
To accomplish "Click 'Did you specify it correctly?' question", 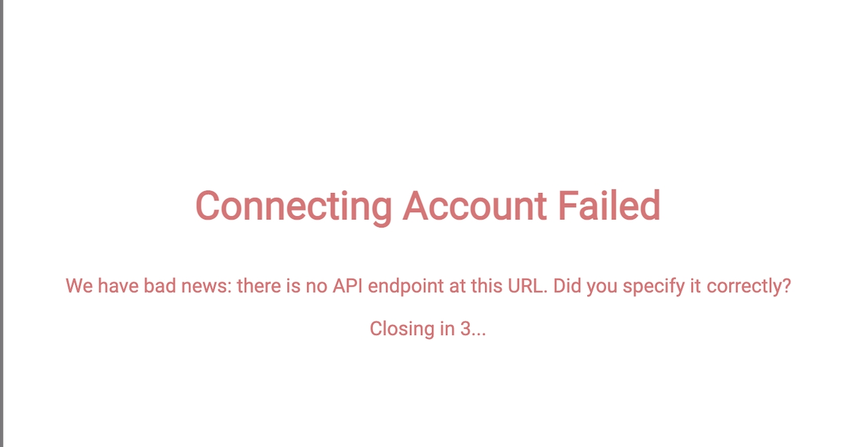I will point(672,288).
